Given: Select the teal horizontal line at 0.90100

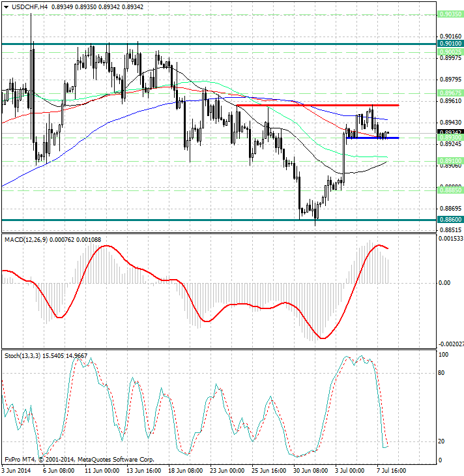Looking at the screenshot, I should point(219,44).
